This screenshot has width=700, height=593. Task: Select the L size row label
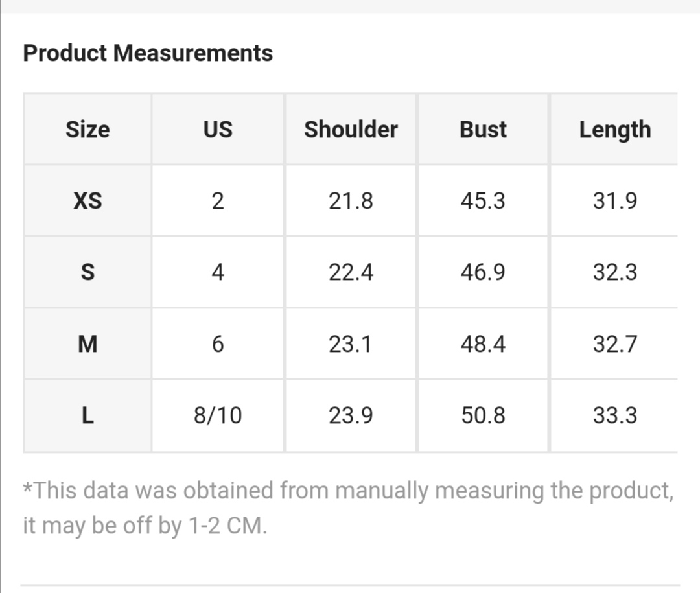point(87,415)
